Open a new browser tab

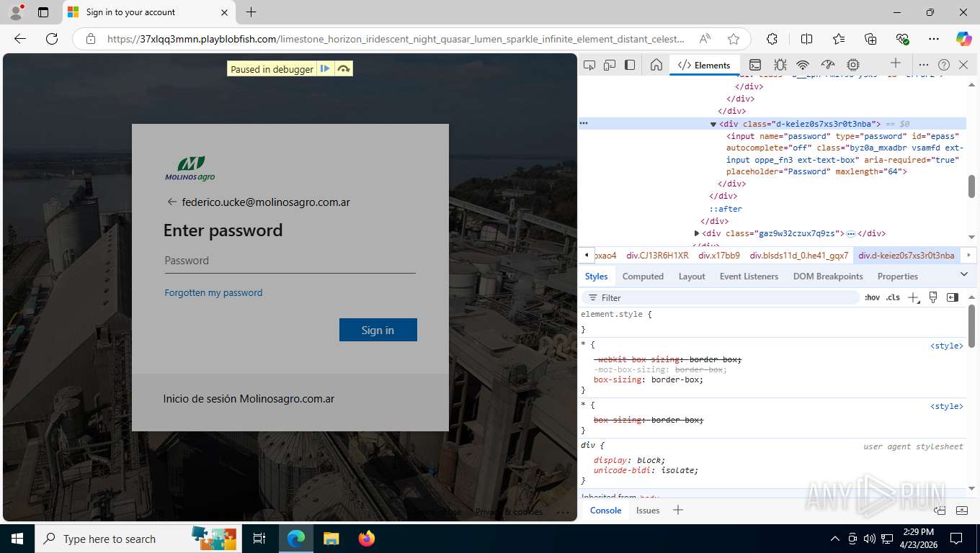click(x=251, y=12)
